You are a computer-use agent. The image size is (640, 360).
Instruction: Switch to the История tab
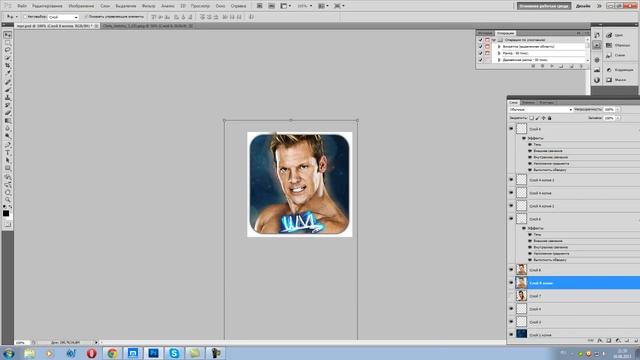point(485,33)
